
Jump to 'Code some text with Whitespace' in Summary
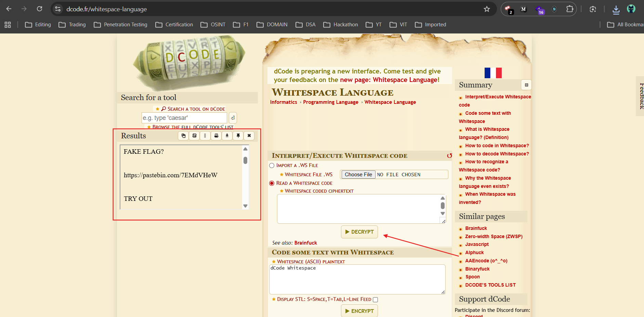coord(485,117)
